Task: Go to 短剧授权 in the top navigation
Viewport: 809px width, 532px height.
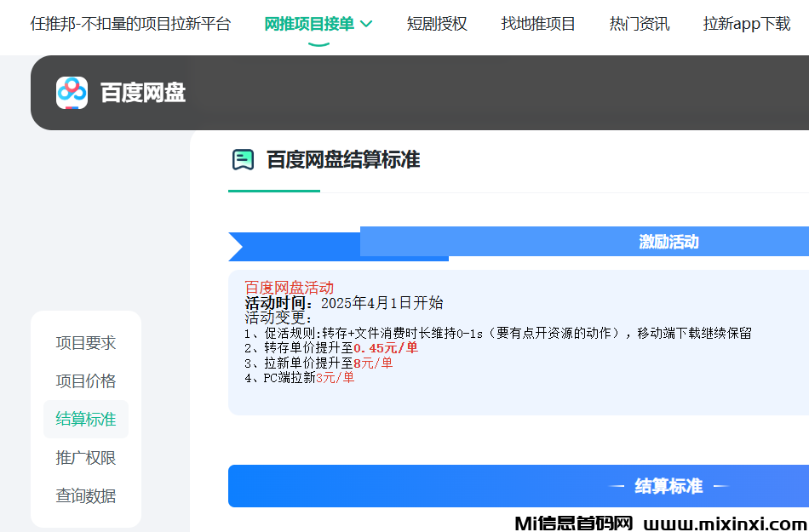Action: click(x=437, y=24)
